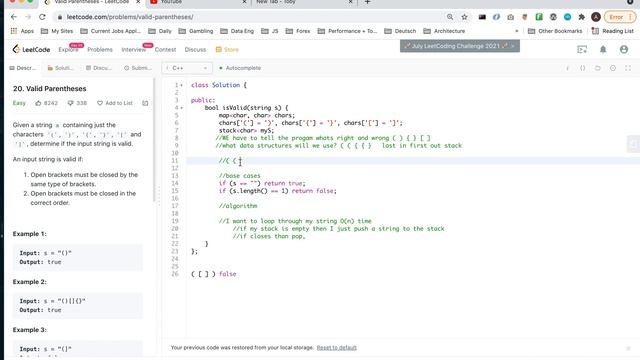This screenshot has width=640, height=360.
Task: Switch to the Submissions tab
Action: point(138,68)
